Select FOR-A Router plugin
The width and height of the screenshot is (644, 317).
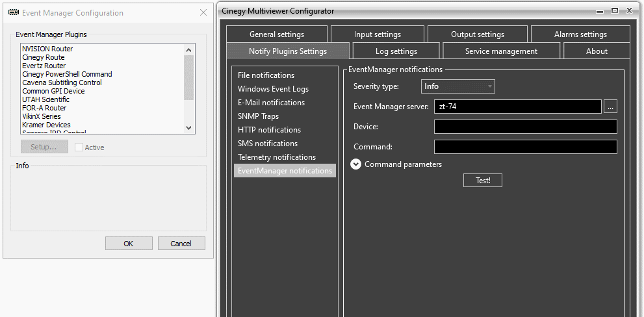tap(102, 108)
